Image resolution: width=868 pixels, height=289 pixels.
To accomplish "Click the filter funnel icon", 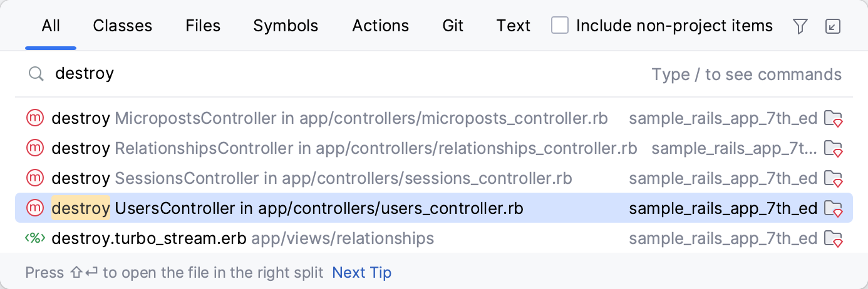I will 800,26.
